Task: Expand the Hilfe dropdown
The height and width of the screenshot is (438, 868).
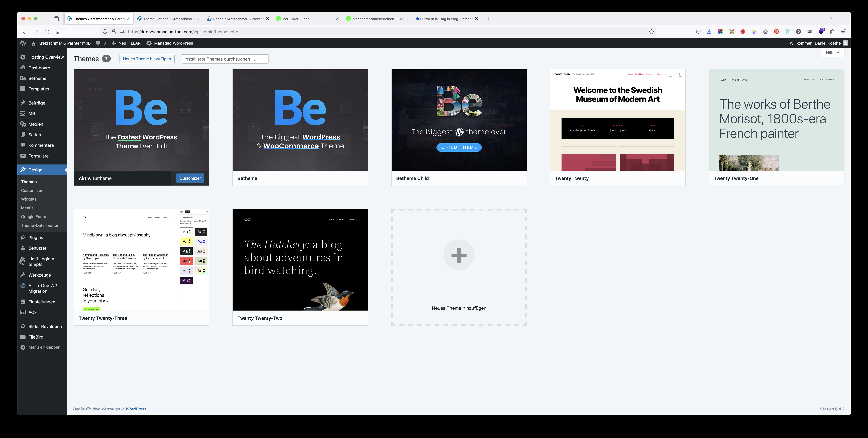Action: point(832,53)
